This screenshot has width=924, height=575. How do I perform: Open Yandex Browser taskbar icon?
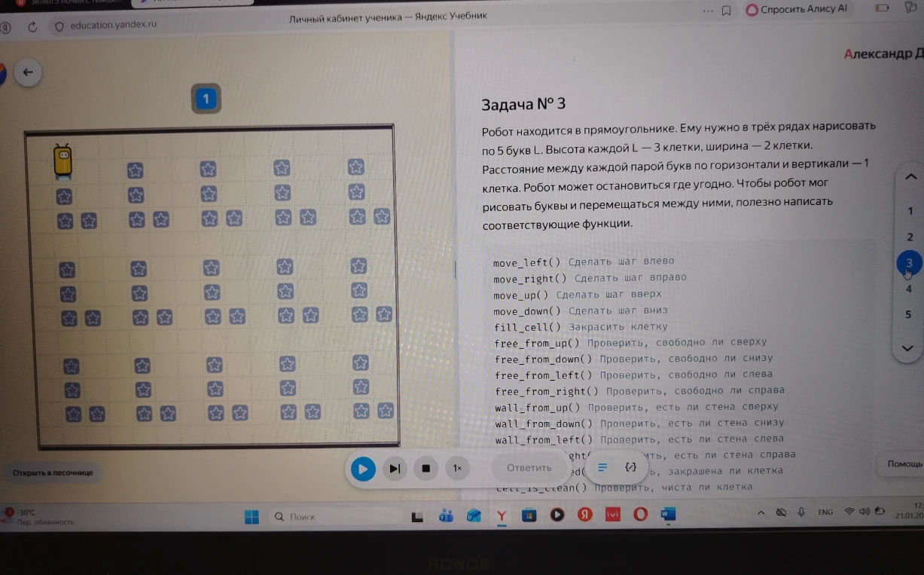point(502,515)
